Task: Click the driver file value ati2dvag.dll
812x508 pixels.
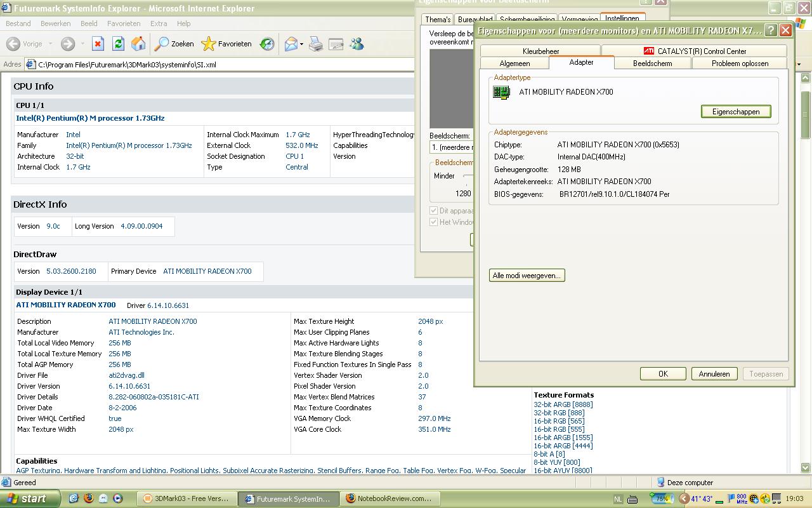Action: click(126, 375)
